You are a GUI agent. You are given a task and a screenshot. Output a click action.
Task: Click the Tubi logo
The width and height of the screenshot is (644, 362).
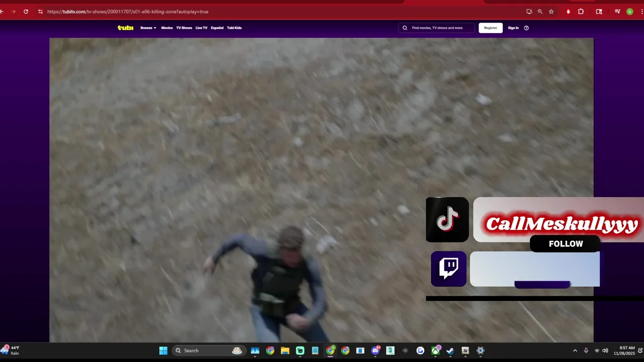pos(125,28)
